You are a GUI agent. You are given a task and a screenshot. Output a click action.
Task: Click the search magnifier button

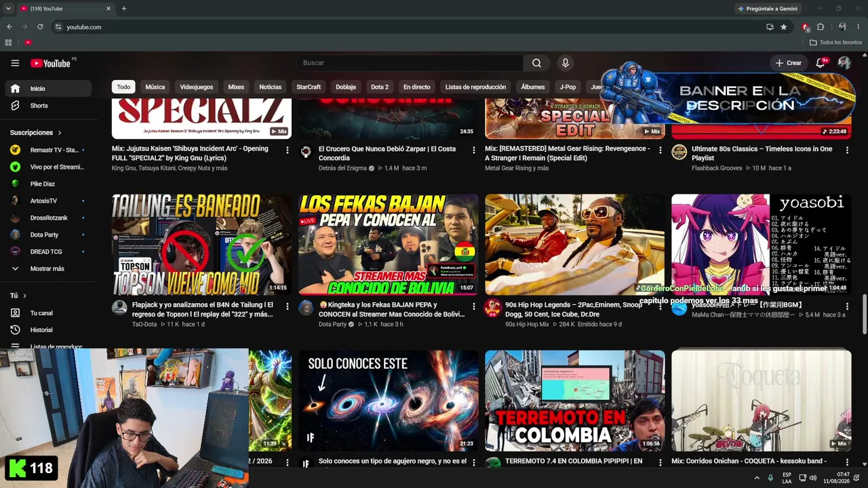click(x=536, y=63)
